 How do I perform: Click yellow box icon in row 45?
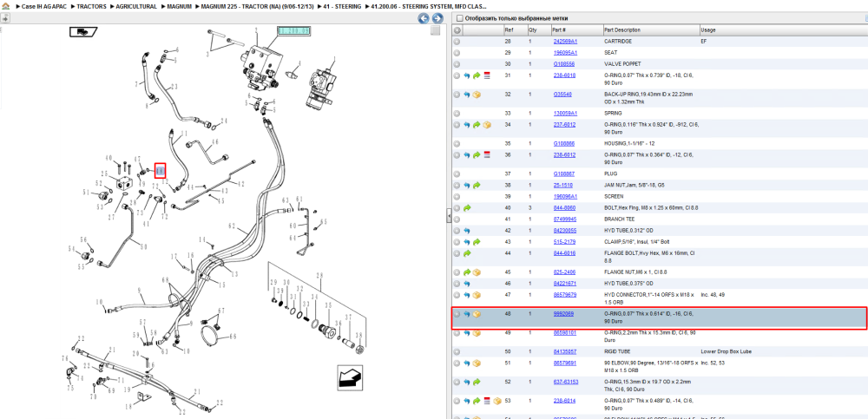[477, 272]
